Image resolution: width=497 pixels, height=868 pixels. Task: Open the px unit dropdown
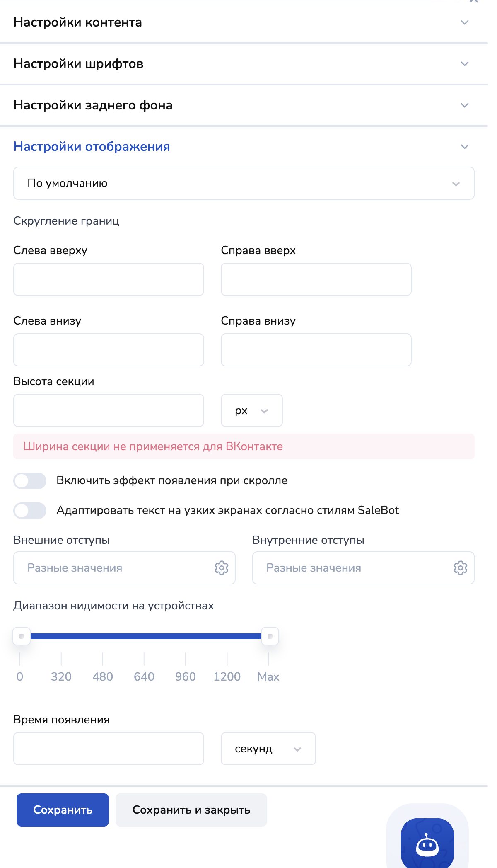point(251,410)
